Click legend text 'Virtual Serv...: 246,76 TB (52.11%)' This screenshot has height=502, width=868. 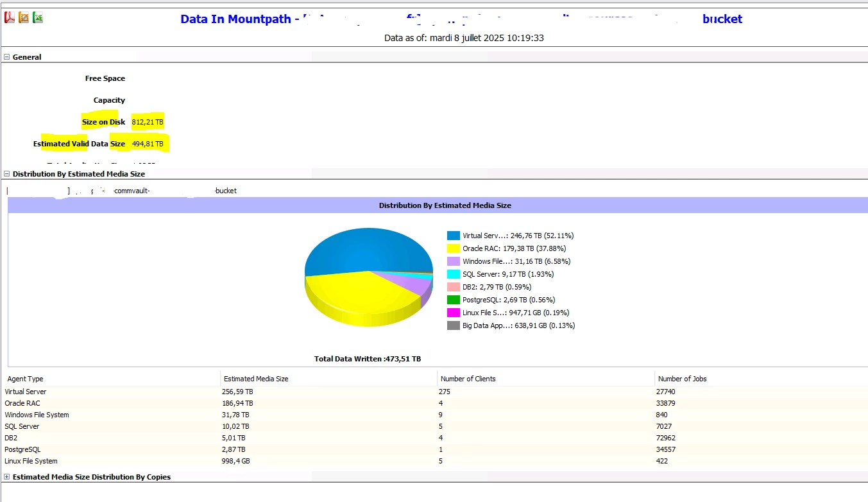point(518,236)
